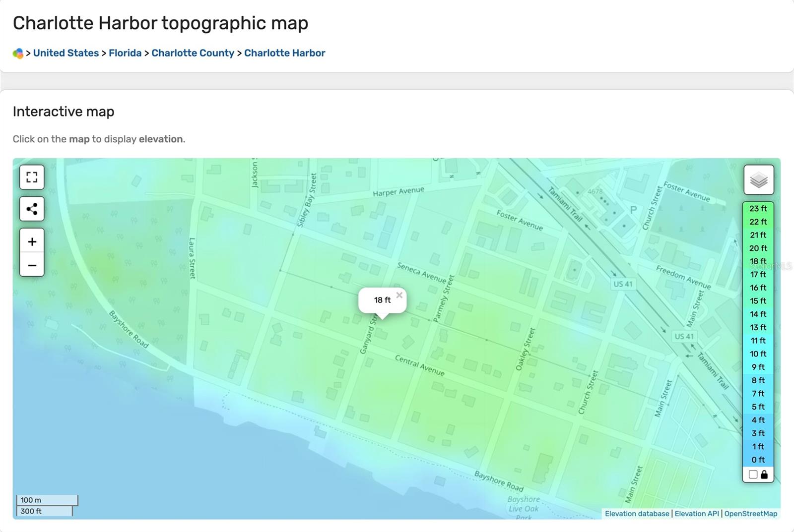Click the 10 ft legend swatch
794x532 pixels.
[x=758, y=354]
